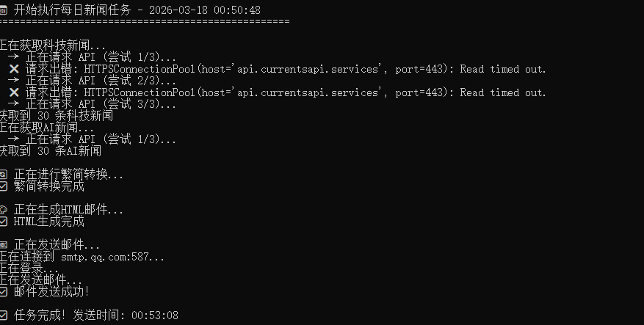Screen dimensions: 644x325
Task: Click the red X after attempt 1/3
Action: click(14, 69)
